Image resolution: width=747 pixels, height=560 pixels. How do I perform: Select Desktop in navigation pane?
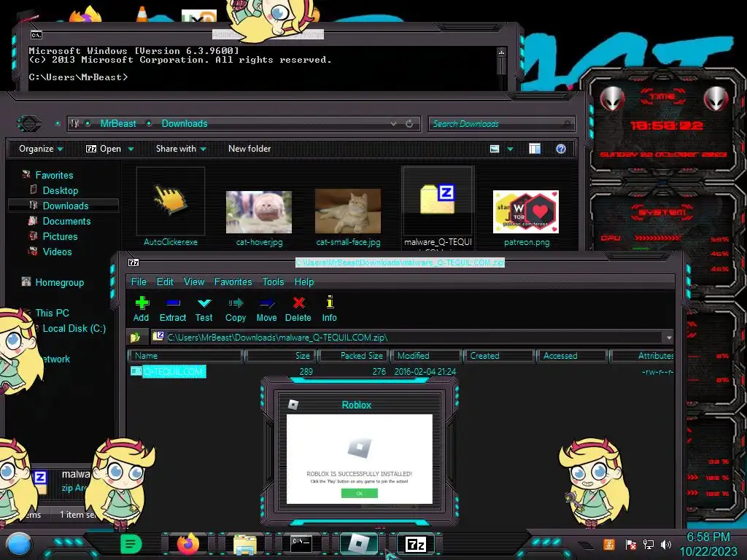coord(60,190)
